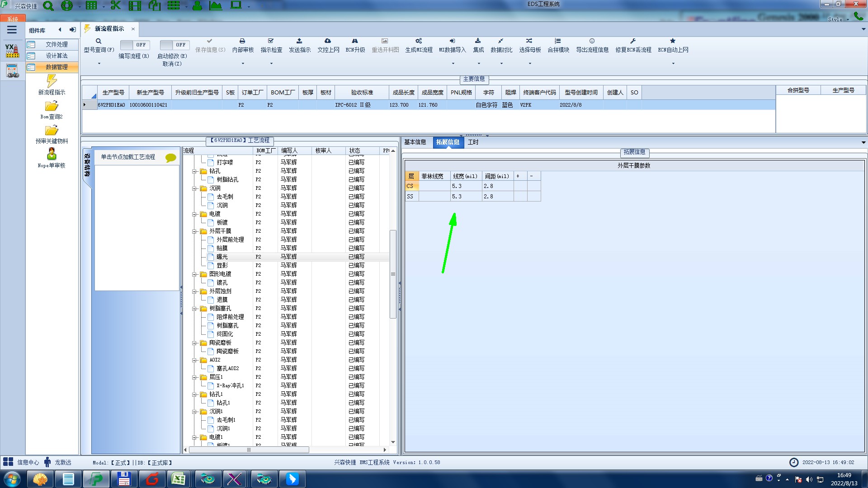868x488 pixels.
Task: Click the 型号查询 search icon
Action: point(99,41)
